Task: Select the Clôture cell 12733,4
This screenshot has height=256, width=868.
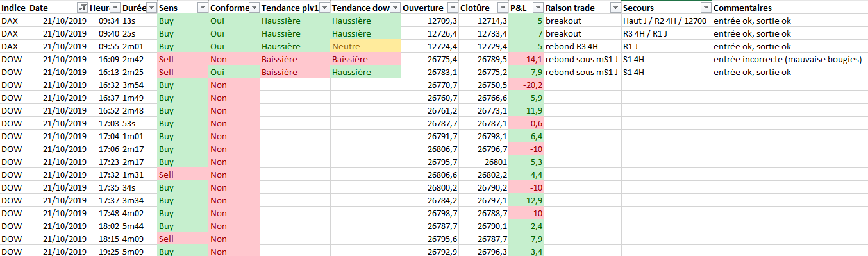Action: pos(484,33)
